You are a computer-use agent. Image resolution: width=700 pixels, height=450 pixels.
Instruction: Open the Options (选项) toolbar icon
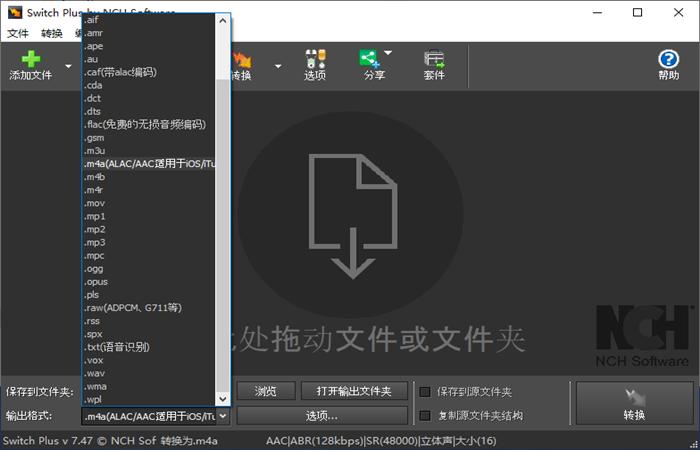click(315, 64)
